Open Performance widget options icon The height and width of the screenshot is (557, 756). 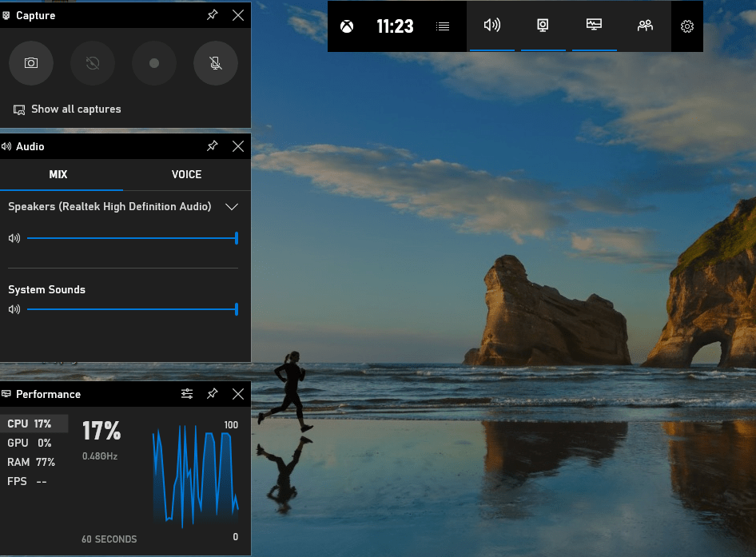(x=187, y=394)
